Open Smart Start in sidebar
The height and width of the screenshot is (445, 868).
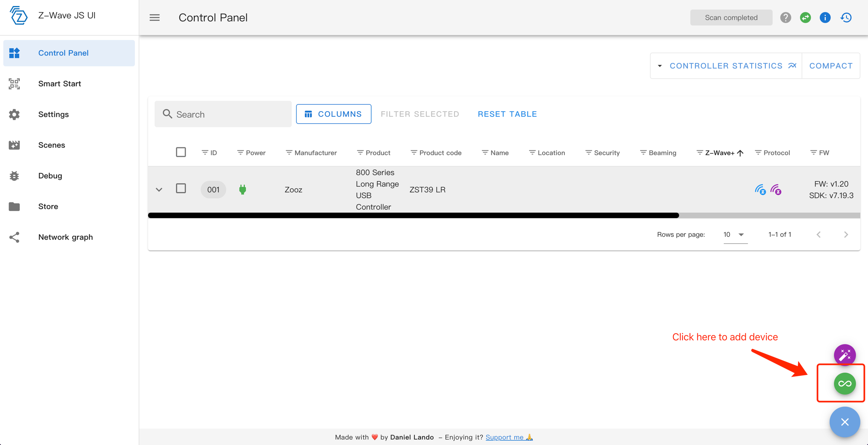[60, 84]
